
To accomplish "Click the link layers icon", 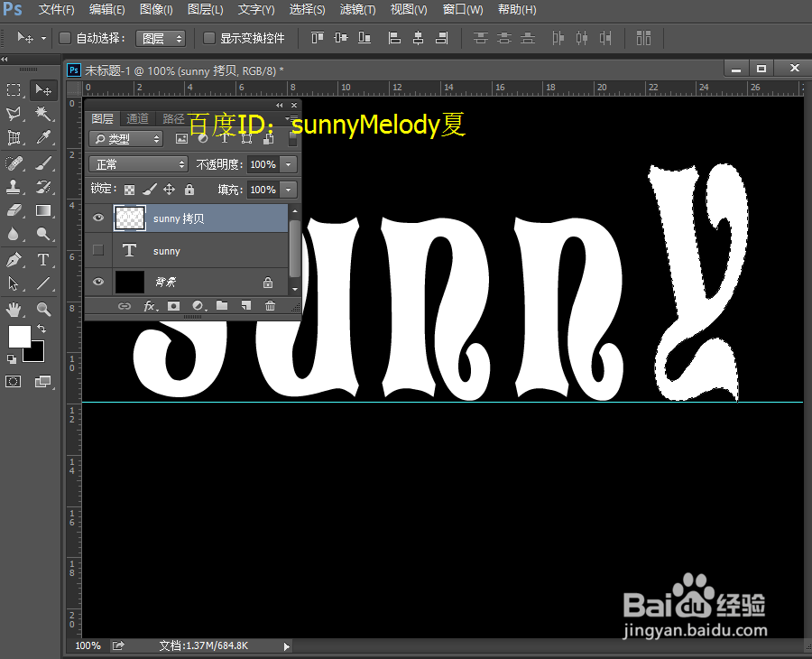I will coord(125,306).
